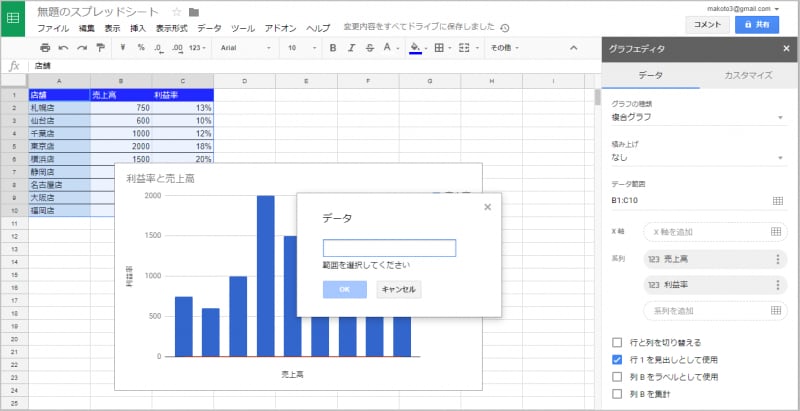Open the Arial font dropdown
The height and width of the screenshot is (411, 800).
click(x=245, y=48)
